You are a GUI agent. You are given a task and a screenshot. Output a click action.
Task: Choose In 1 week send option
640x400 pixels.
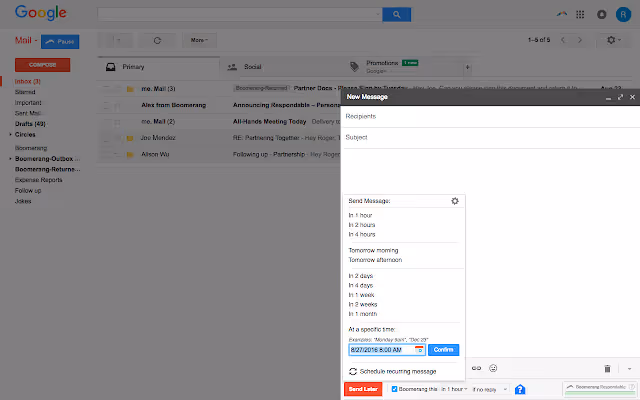361,295
